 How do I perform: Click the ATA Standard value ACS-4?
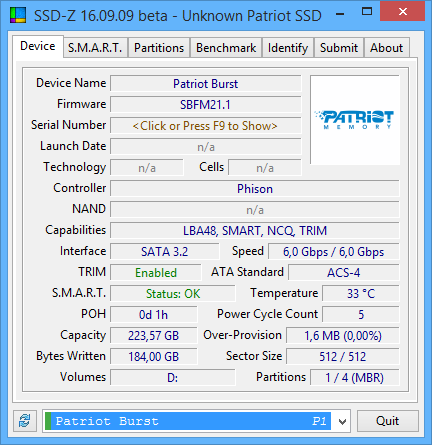point(344,273)
